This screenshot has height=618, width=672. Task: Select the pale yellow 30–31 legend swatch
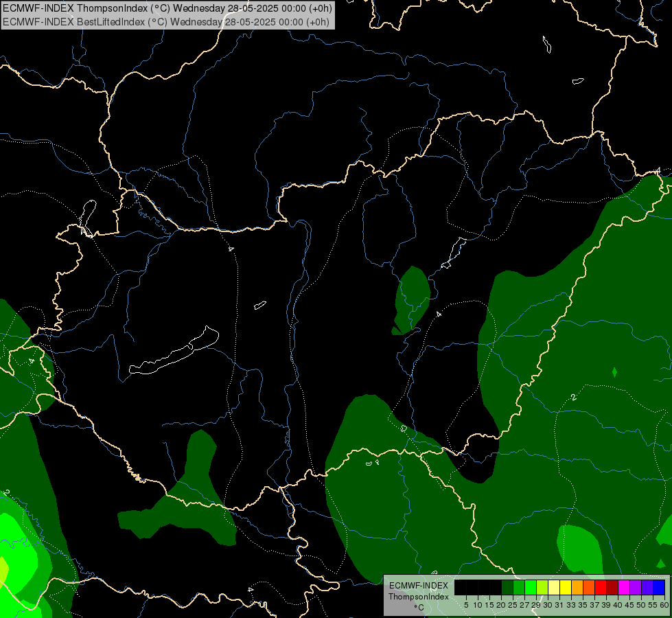(x=554, y=587)
